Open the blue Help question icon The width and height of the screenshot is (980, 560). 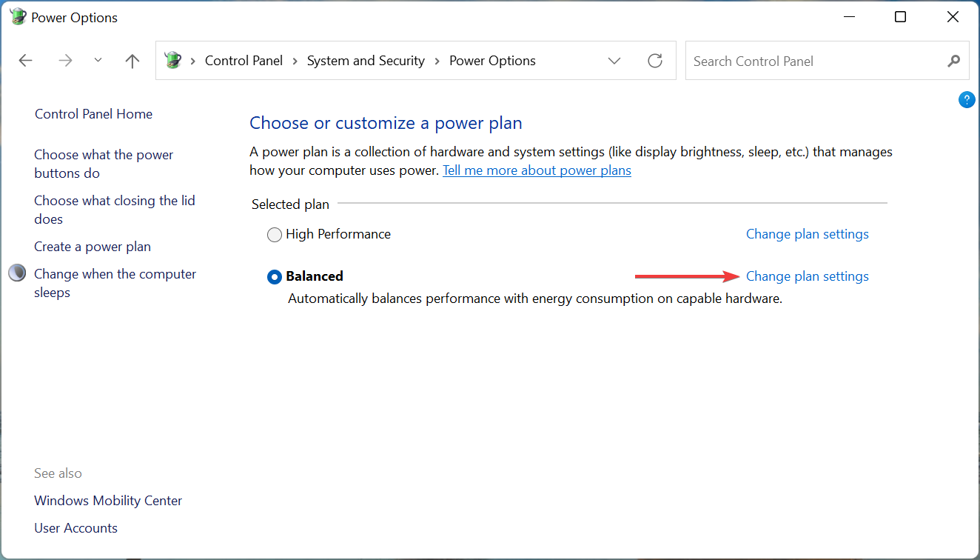point(967,100)
